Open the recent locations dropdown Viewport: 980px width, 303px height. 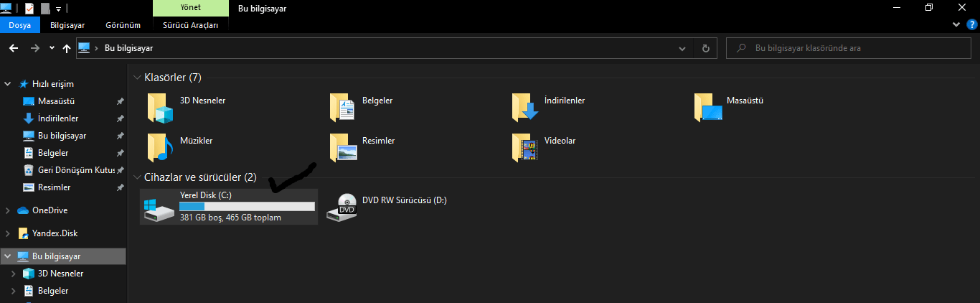tap(52, 48)
